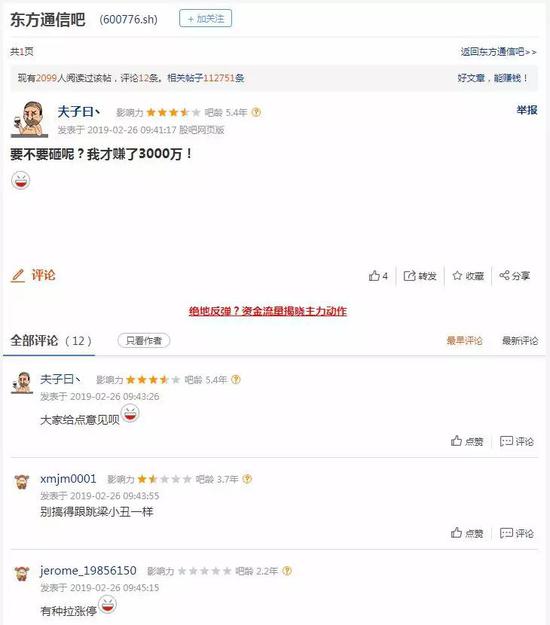Select the 全部评论 (12) tab
The image size is (550, 625).
(51, 341)
